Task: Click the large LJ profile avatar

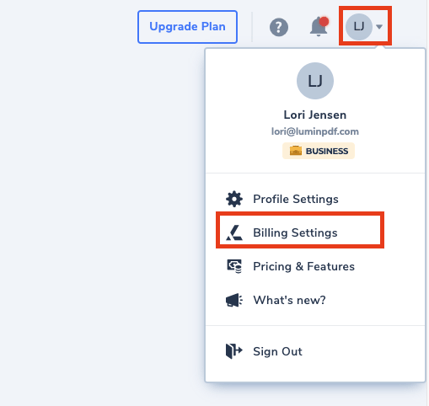Action: (x=315, y=81)
